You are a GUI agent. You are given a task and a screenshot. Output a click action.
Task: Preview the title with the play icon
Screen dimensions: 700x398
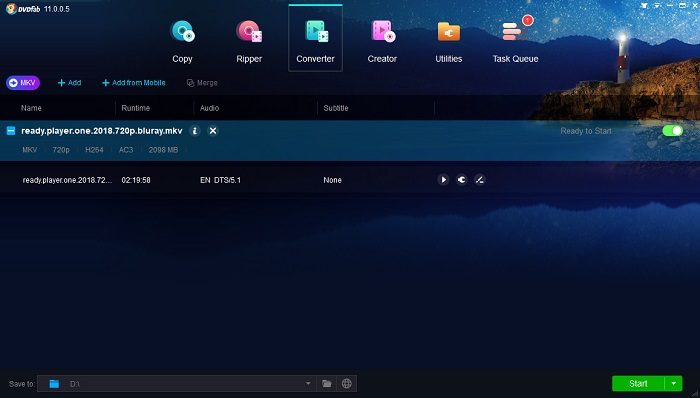click(x=443, y=180)
